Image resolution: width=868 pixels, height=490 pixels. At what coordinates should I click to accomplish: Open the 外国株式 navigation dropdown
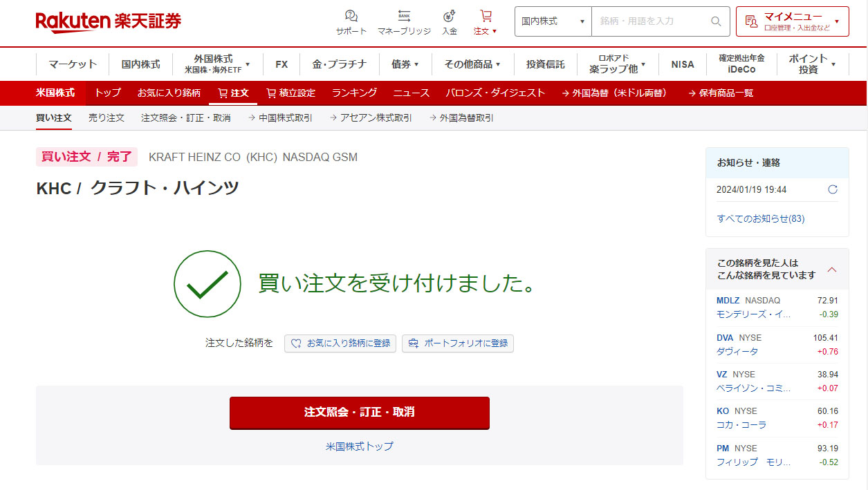pyautogui.click(x=218, y=64)
